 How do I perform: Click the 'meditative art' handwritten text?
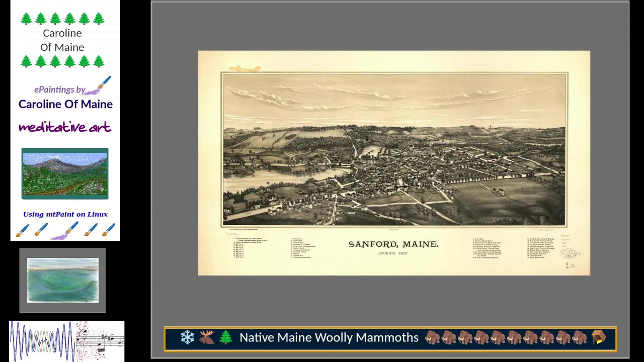[x=65, y=127]
